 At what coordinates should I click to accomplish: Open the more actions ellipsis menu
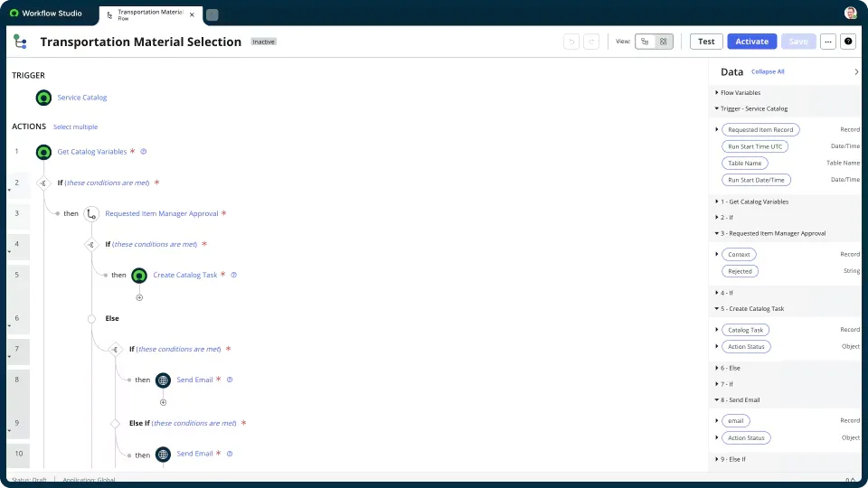click(x=828, y=42)
